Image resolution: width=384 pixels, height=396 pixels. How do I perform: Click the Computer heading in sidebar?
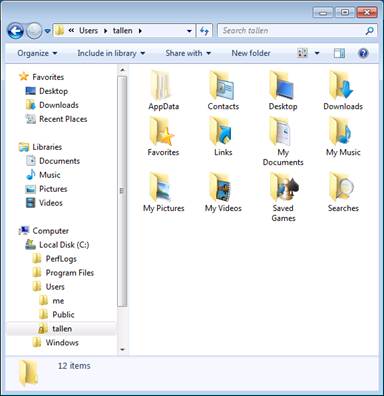[x=44, y=231]
